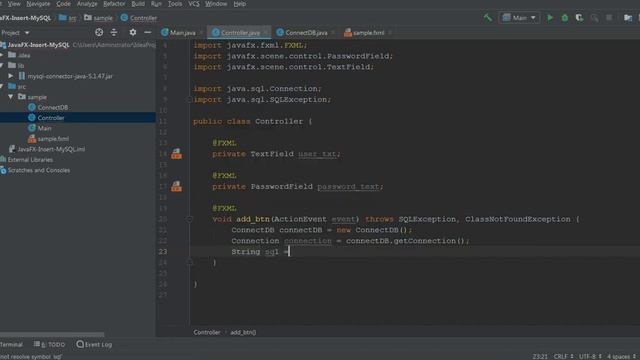
Task: Hide the Project tool window
Action: pos(147,32)
